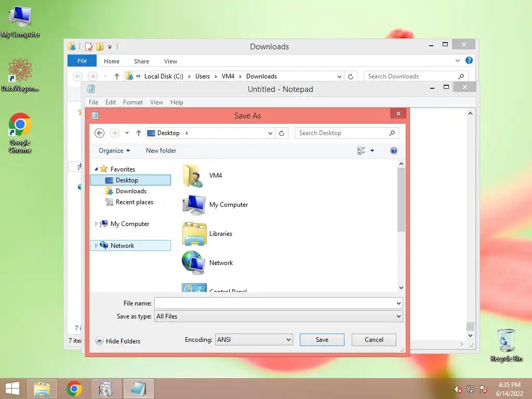Open Notepad Help menu

point(177,102)
